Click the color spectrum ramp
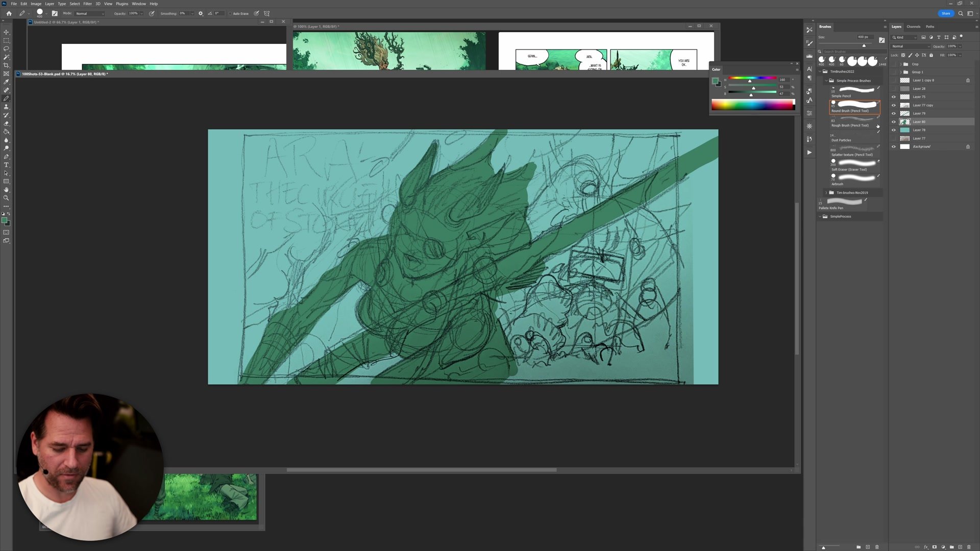The image size is (980, 551). click(x=752, y=105)
